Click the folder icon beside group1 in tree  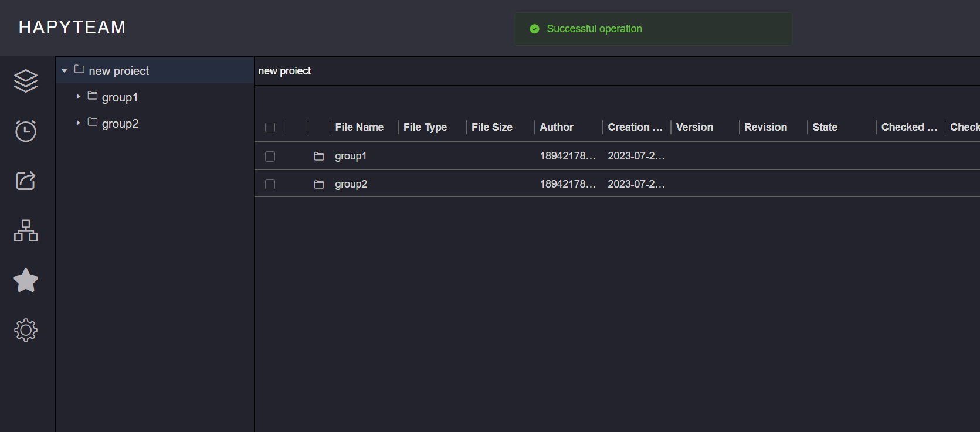[93, 96]
